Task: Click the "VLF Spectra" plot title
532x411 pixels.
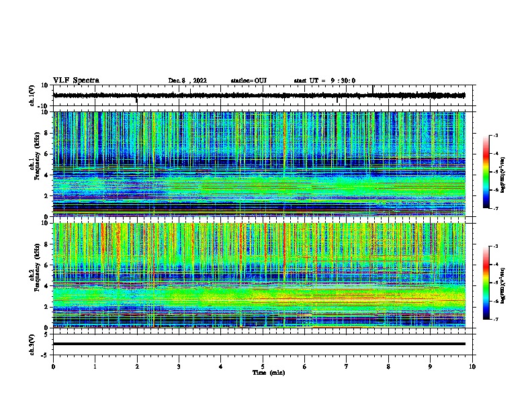Action: click(76, 81)
